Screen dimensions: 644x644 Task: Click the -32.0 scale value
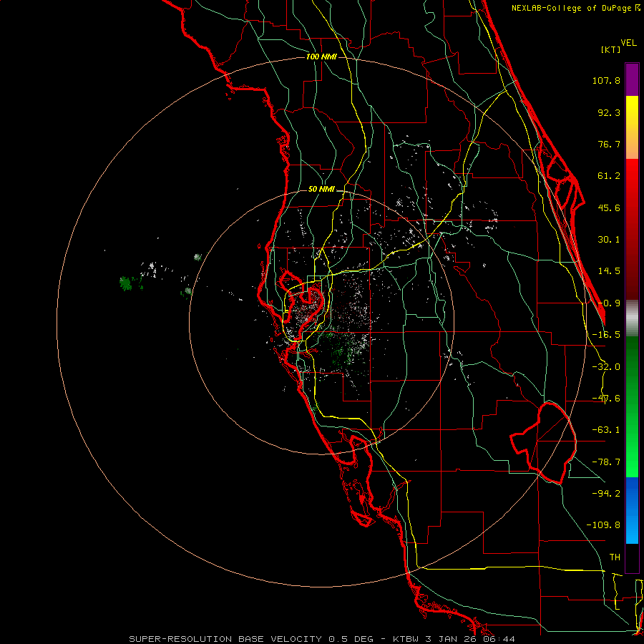[x=606, y=367]
